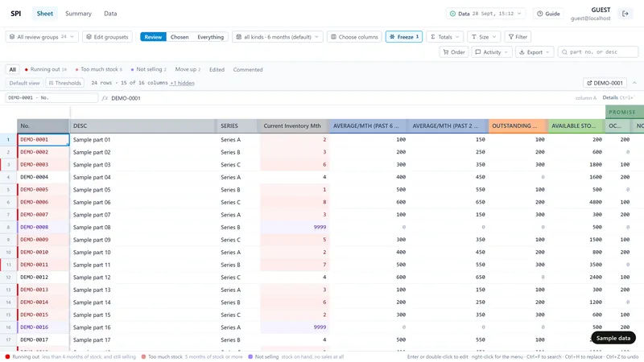
Task: Click the Sample data badge
Action: coord(613,338)
